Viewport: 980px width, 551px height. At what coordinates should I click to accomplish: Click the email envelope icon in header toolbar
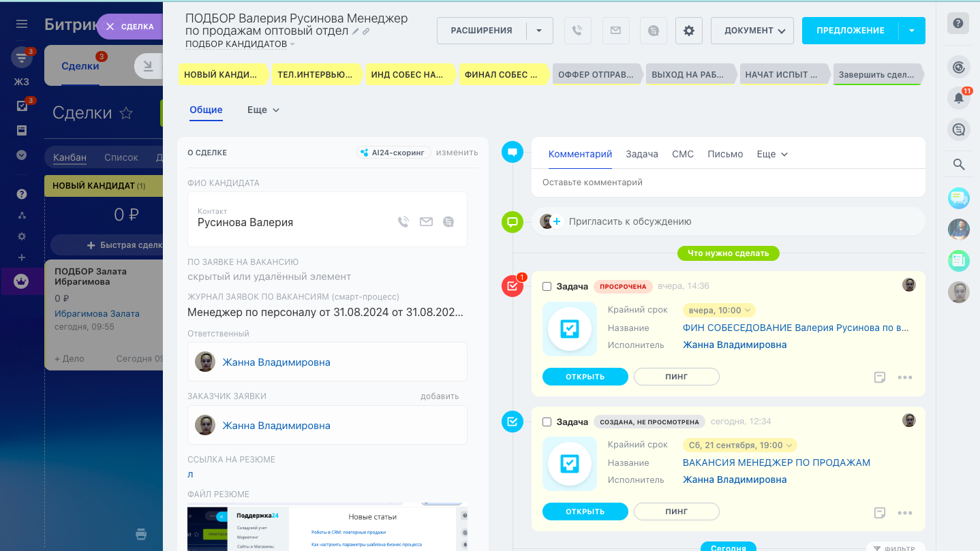point(615,31)
